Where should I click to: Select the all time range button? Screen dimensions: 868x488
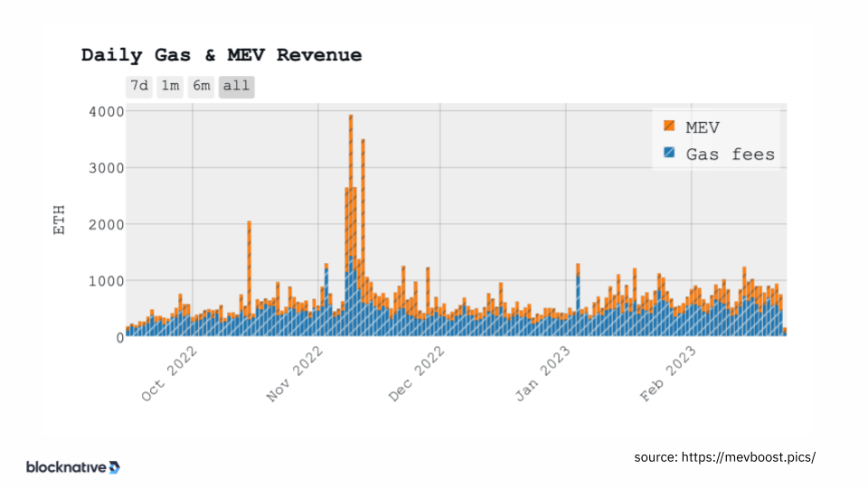(236, 87)
